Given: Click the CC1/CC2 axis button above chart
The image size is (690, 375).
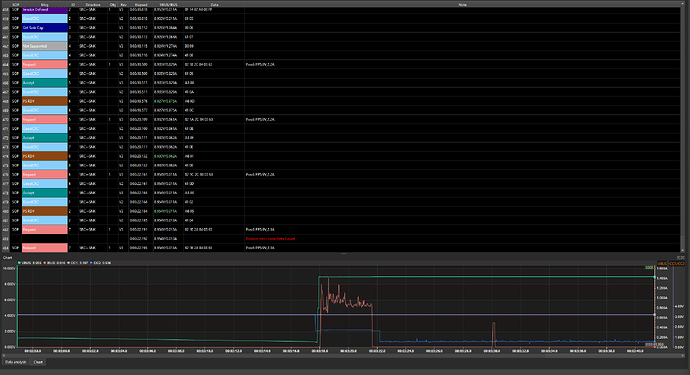Looking at the screenshot, I should click(x=677, y=263).
